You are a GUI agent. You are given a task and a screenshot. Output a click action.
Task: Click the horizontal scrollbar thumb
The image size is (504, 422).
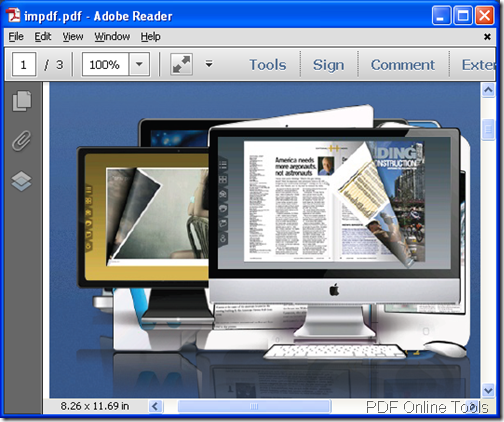point(254,406)
